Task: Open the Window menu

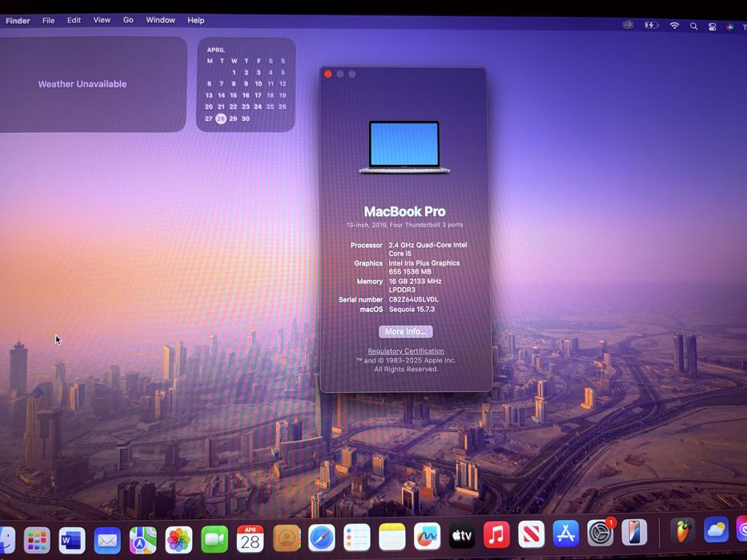Action: [x=161, y=20]
